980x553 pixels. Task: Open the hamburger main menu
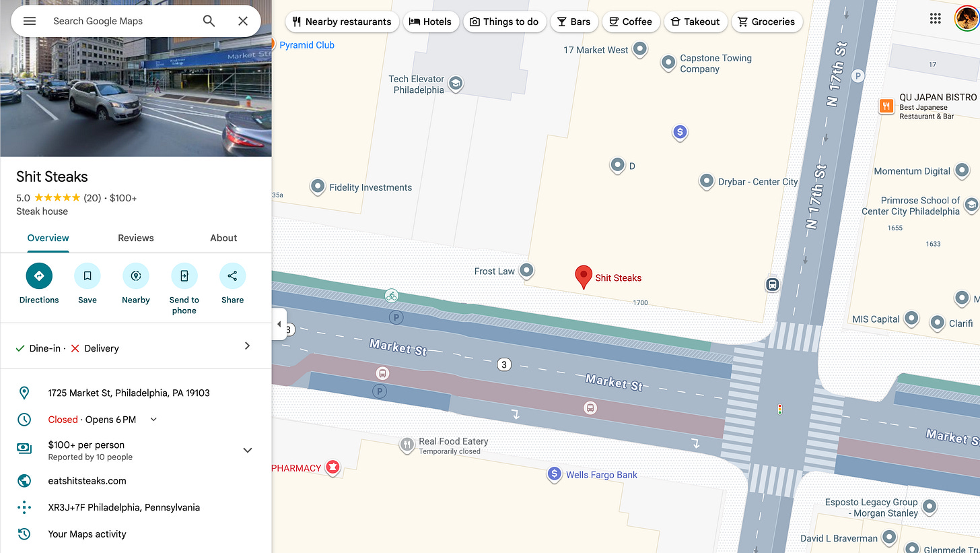point(30,21)
